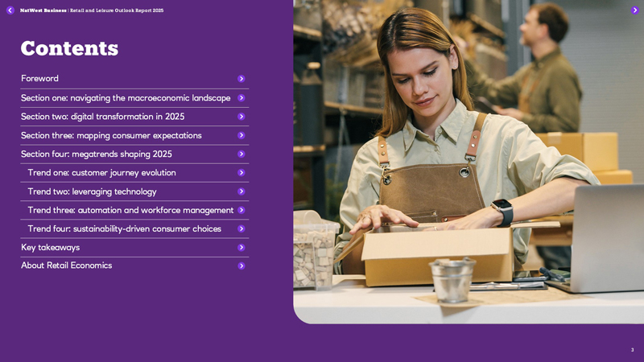The image size is (644, 362).
Task: Click arrow icon next to Key takeaways
Action: [x=242, y=248]
